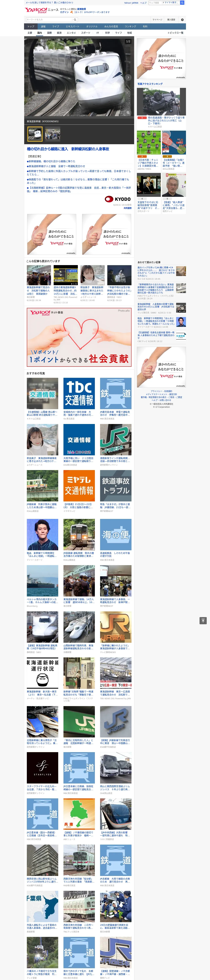Open the ランキング tab

(x=130, y=27)
